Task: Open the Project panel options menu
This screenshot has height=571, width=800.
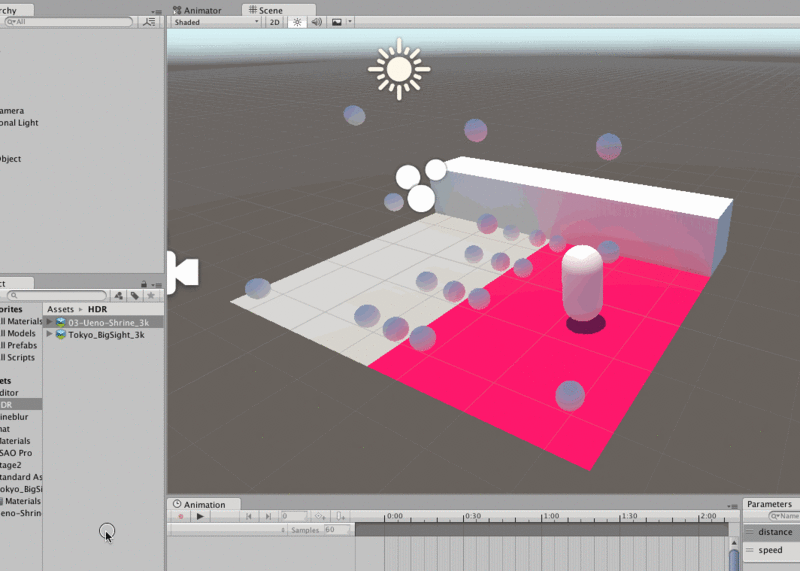Action: pos(157,285)
